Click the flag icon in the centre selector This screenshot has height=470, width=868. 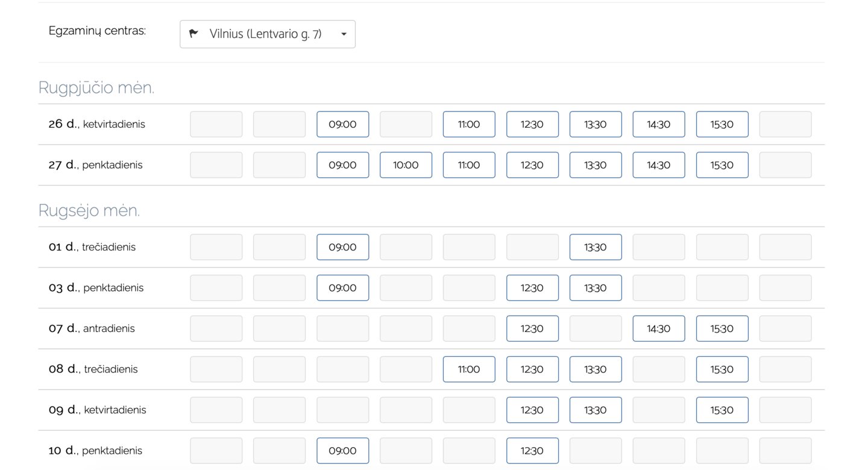point(193,34)
